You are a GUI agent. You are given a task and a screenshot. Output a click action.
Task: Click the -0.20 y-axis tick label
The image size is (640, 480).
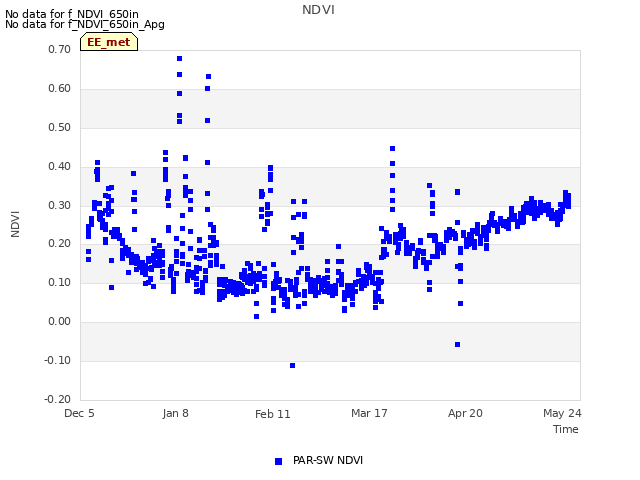58,399
